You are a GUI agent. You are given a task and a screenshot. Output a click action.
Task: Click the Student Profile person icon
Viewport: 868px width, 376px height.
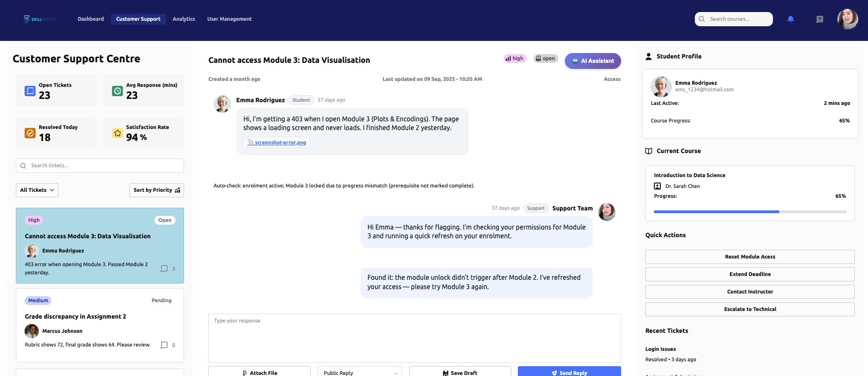[648, 56]
